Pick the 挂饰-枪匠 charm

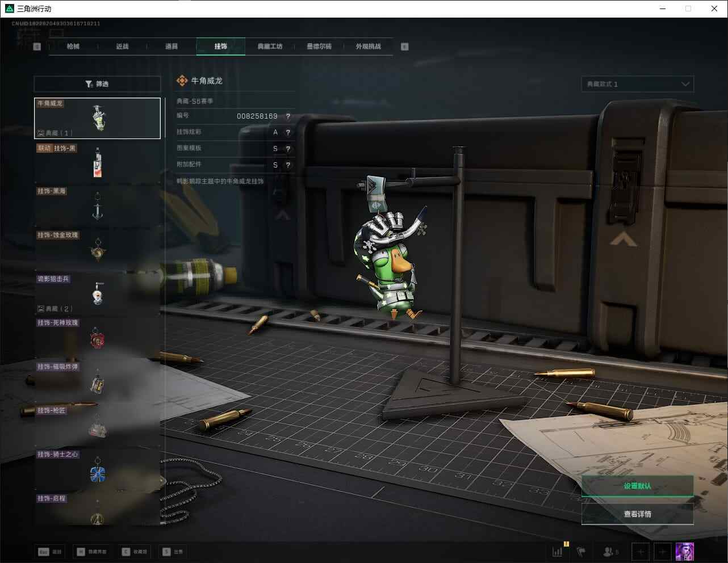tap(97, 425)
